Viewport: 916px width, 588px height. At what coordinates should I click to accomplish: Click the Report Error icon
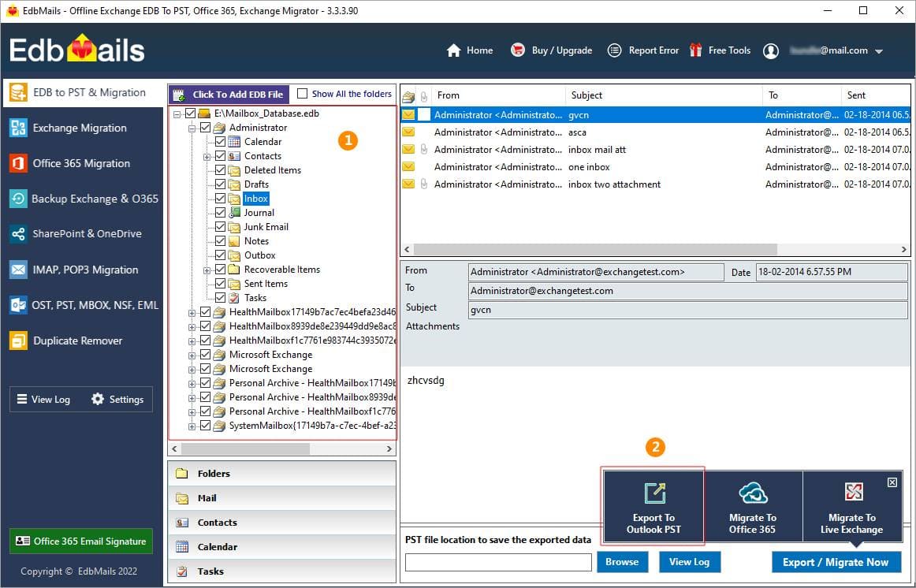[615, 50]
